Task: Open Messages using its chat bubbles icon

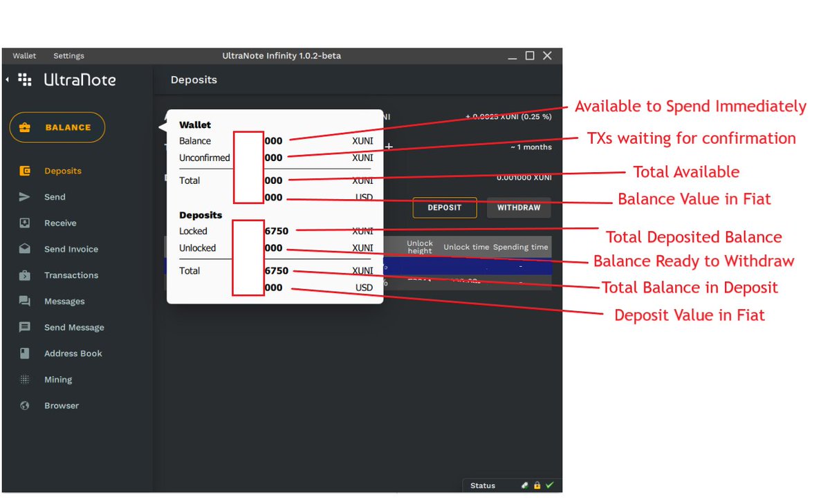Action: click(x=25, y=301)
